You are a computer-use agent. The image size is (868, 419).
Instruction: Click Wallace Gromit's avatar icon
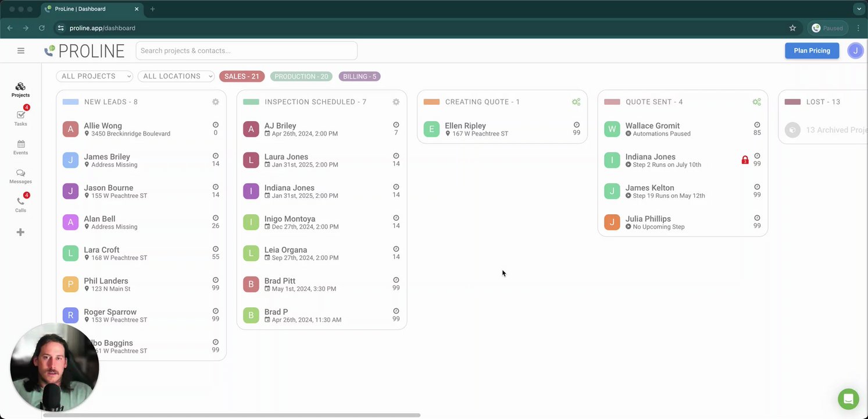click(x=612, y=129)
